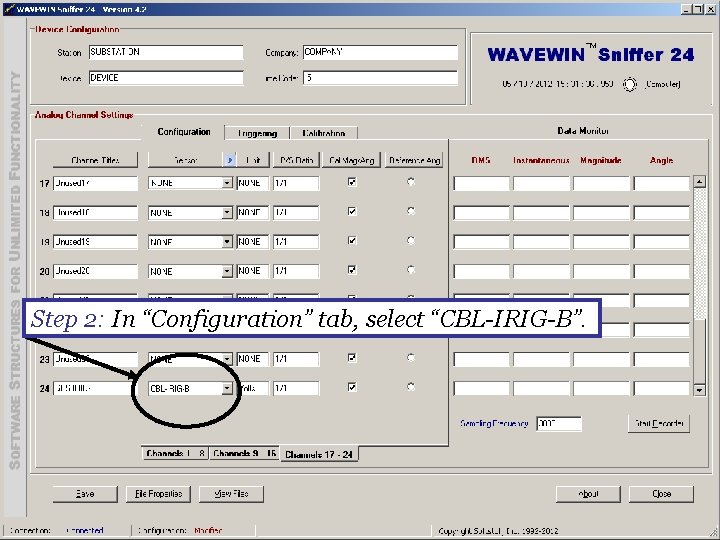Click the Close button at bottom right
This screenshot has height=540, width=720.
tap(661, 494)
